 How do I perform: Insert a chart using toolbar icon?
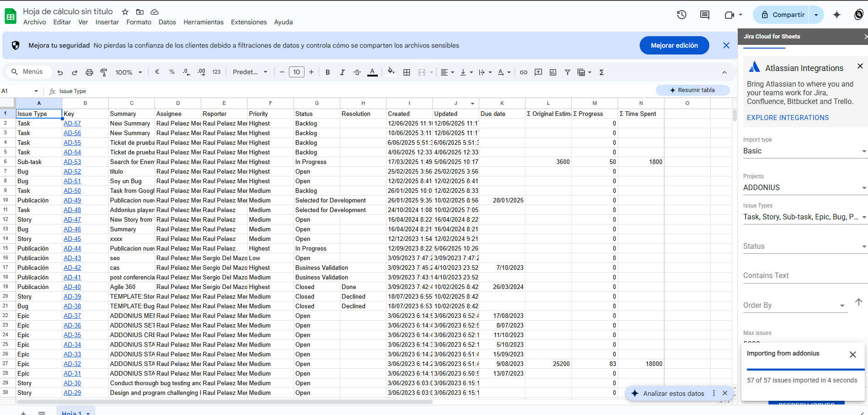pyautogui.click(x=553, y=72)
